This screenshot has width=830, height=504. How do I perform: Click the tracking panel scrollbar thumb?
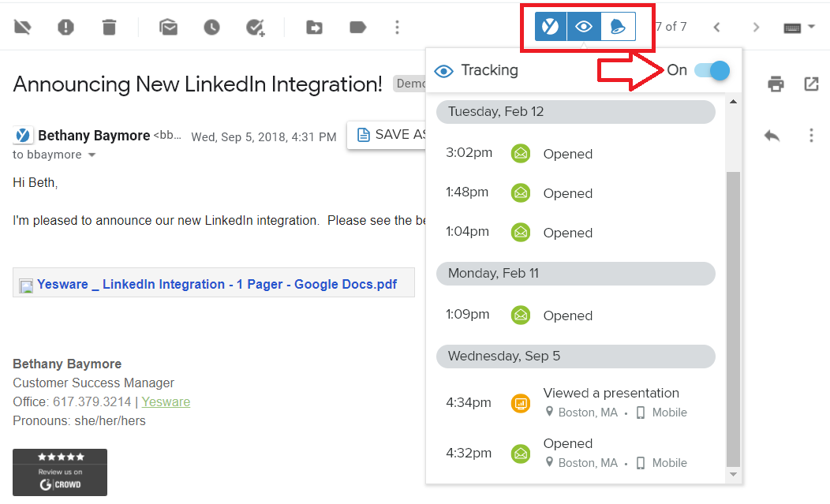tap(733, 315)
